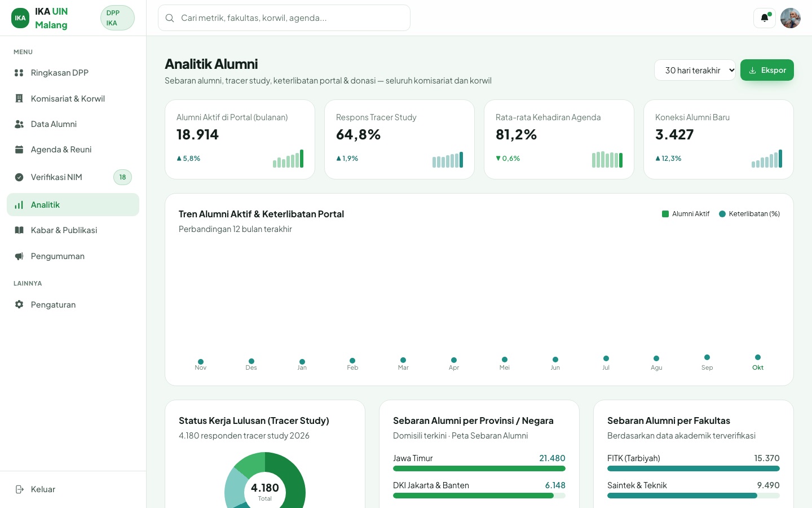Image resolution: width=812 pixels, height=508 pixels.
Task: Click the Rata-rata Kehadiran Agenda sparkline
Action: [x=607, y=160]
